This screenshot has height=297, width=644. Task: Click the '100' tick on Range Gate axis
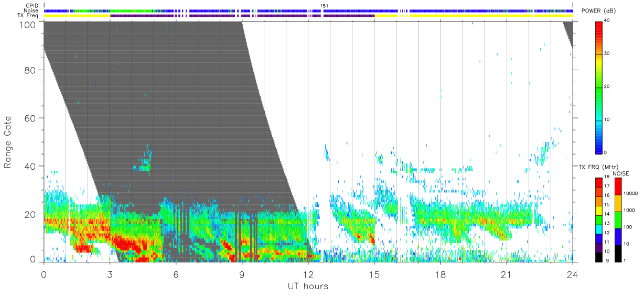point(27,24)
